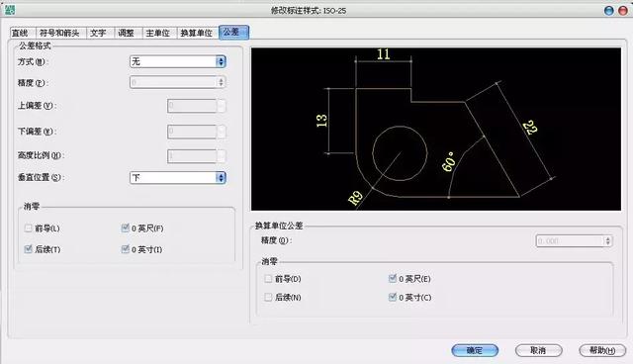
Task: Switch to the 换算单位 tab
Action: pyautogui.click(x=198, y=33)
